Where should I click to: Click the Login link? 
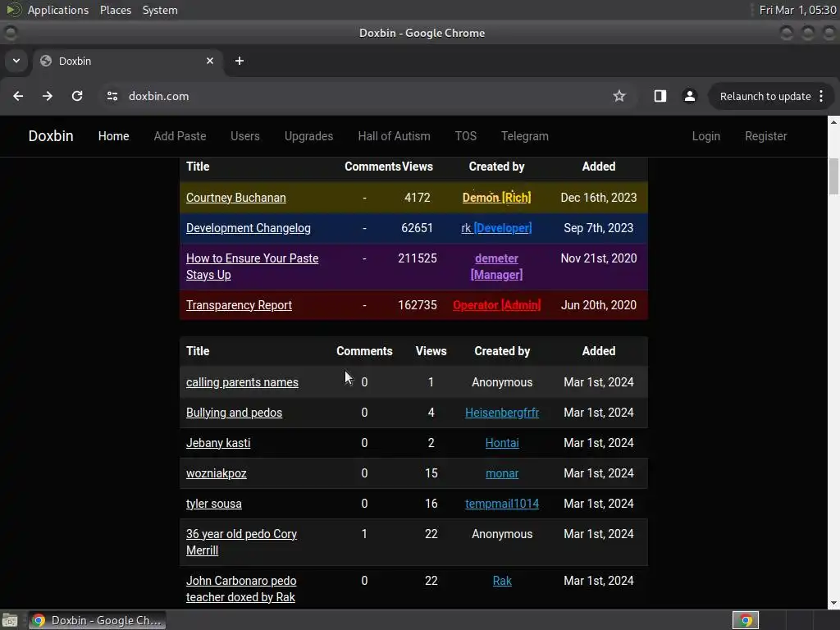(706, 136)
